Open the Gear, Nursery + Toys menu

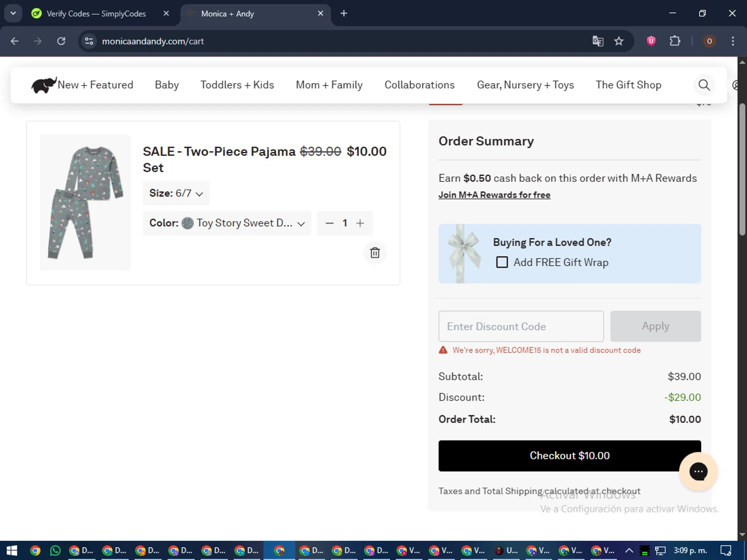[525, 85]
